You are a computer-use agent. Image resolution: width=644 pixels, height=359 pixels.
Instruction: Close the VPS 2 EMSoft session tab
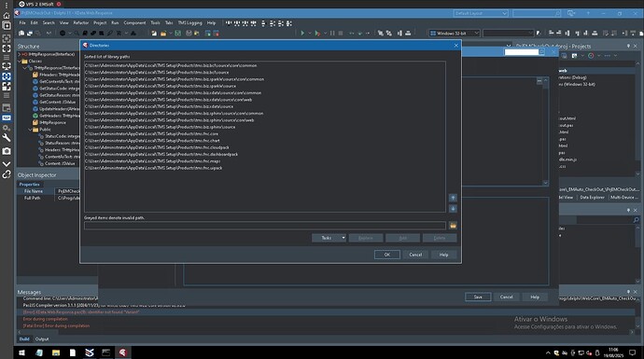point(59,4)
